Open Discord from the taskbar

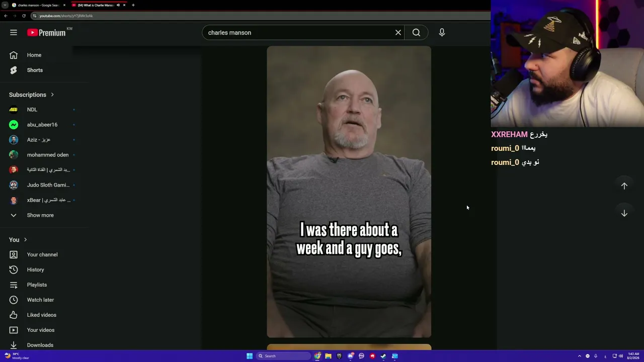pyautogui.click(x=351, y=356)
